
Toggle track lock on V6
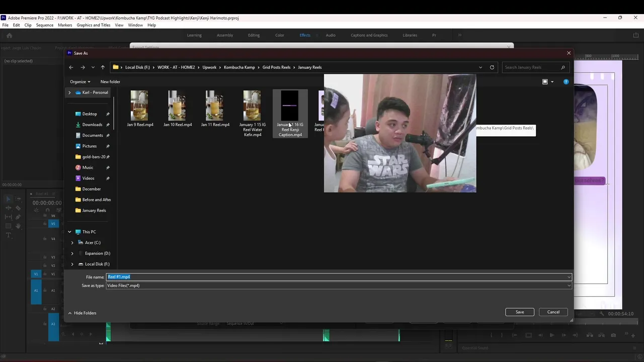[45, 216]
